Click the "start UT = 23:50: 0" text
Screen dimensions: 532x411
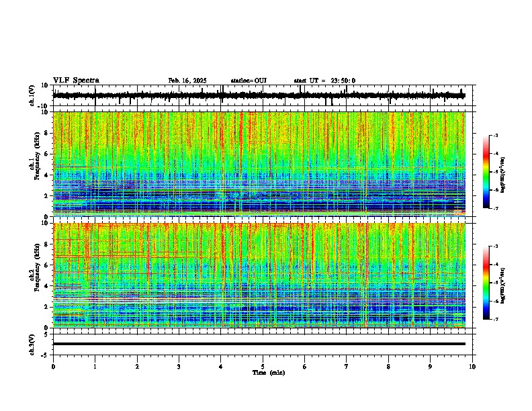click(x=324, y=81)
